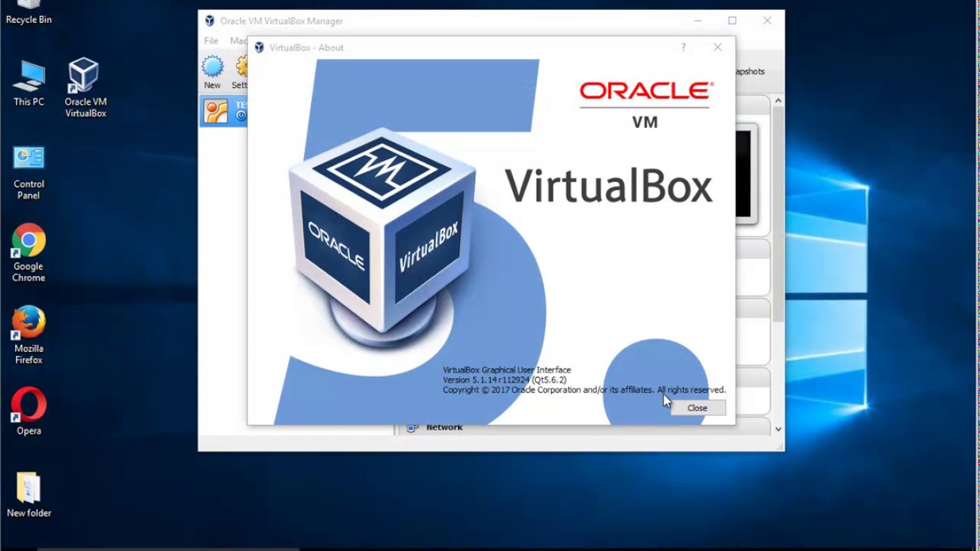Close the VirtualBox Manager window
This screenshot has height=551, width=980.
[x=767, y=21]
